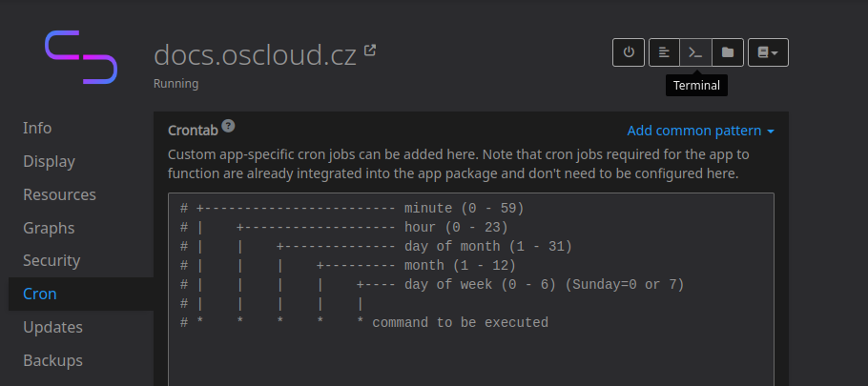Expand the documentation book dropdown
Viewport: 868px width, 386px height.
pos(768,52)
